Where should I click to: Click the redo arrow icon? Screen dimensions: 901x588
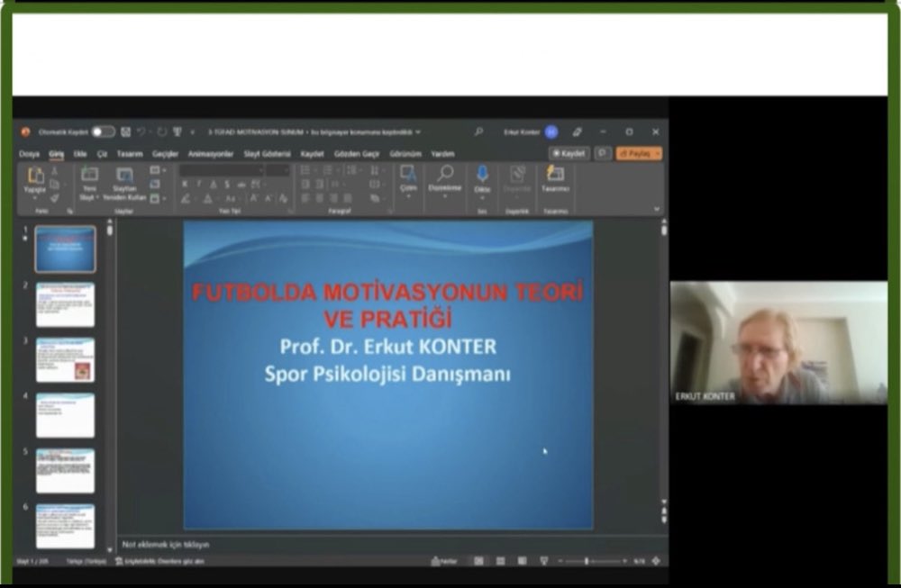coord(162,132)
